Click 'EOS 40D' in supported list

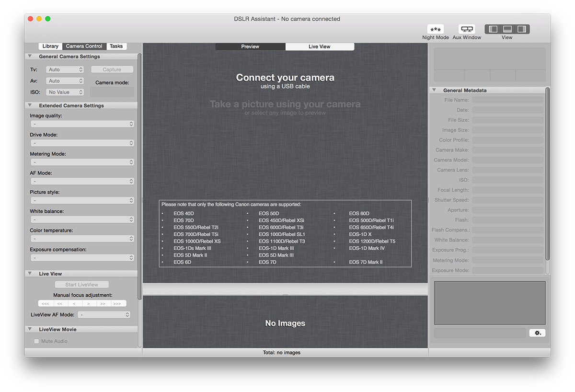(x=184, y=214)
